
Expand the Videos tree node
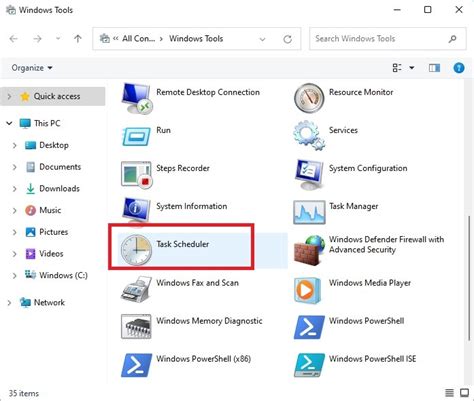click(x=14, y=254)
